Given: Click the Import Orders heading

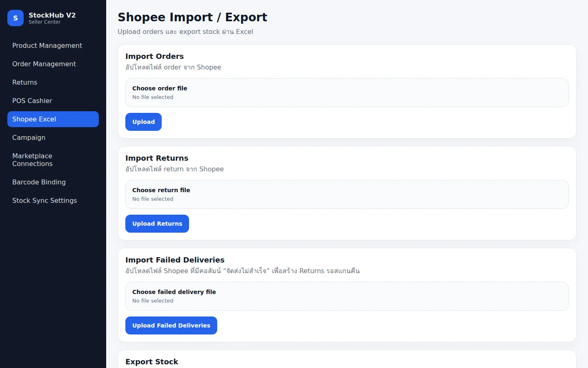Looking at the screenshot, I should [154, 56].
